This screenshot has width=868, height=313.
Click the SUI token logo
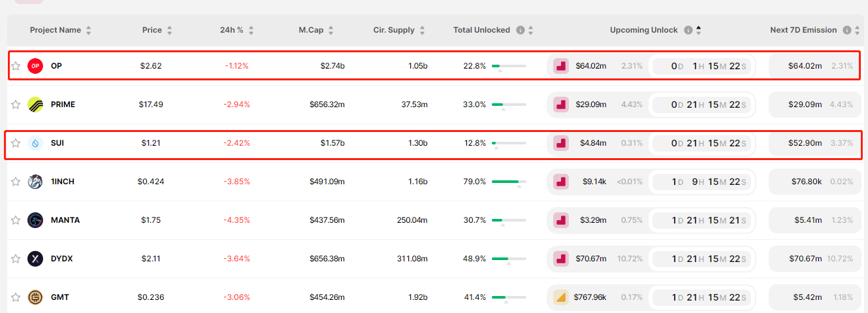click(x=35, y=143)
